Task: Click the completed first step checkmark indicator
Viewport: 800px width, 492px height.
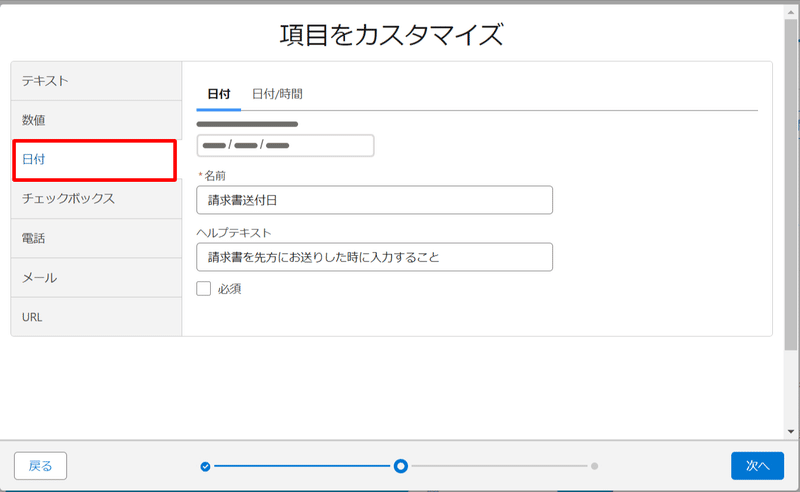Action: click(x=205, y=466)
